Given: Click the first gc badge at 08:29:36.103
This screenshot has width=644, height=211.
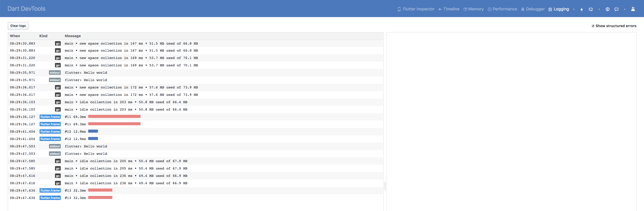Looking at the screenshot, I should tap(58, 102).
